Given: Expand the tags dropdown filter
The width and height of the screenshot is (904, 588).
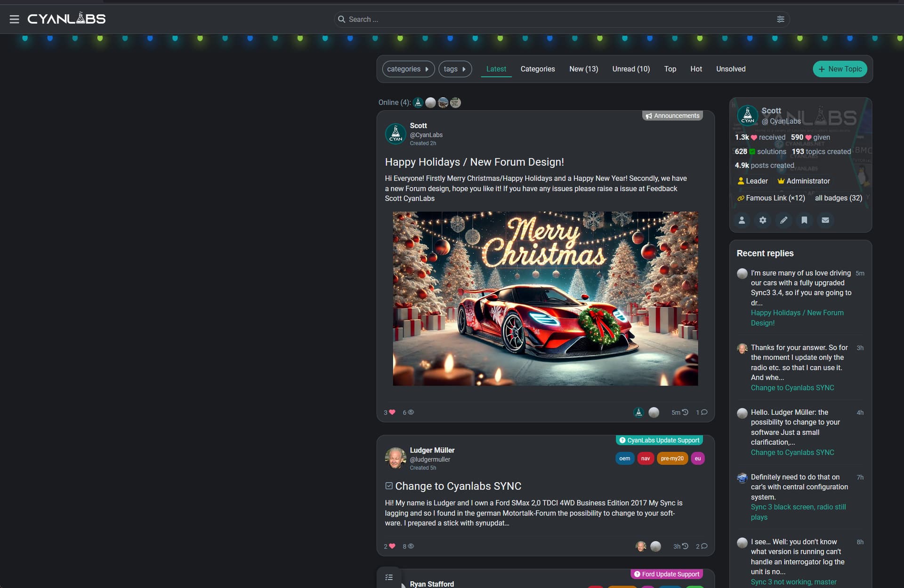Looking at the screenshot, I should click(x=454, y=69).
